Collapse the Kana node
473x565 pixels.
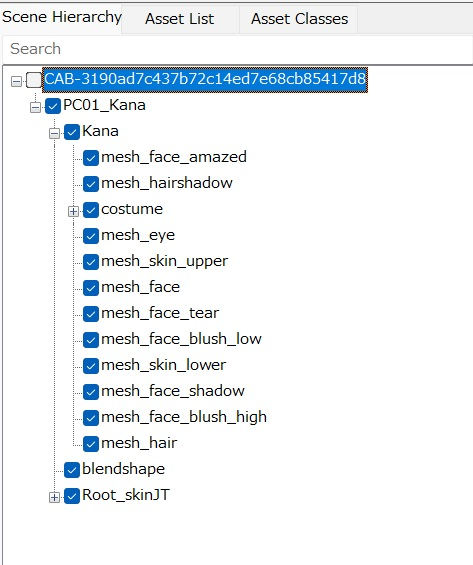[54, 134]
